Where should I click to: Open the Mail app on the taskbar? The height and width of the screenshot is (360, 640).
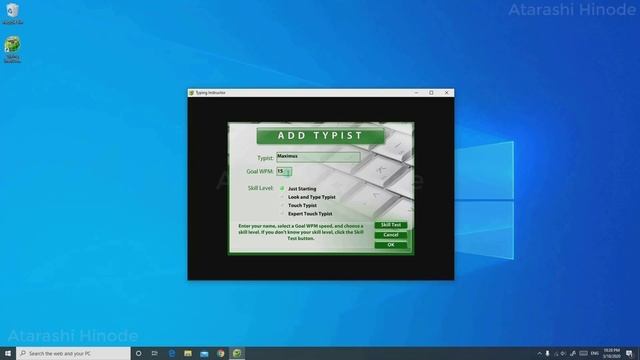pyautogui.click(x=204, y=353)
